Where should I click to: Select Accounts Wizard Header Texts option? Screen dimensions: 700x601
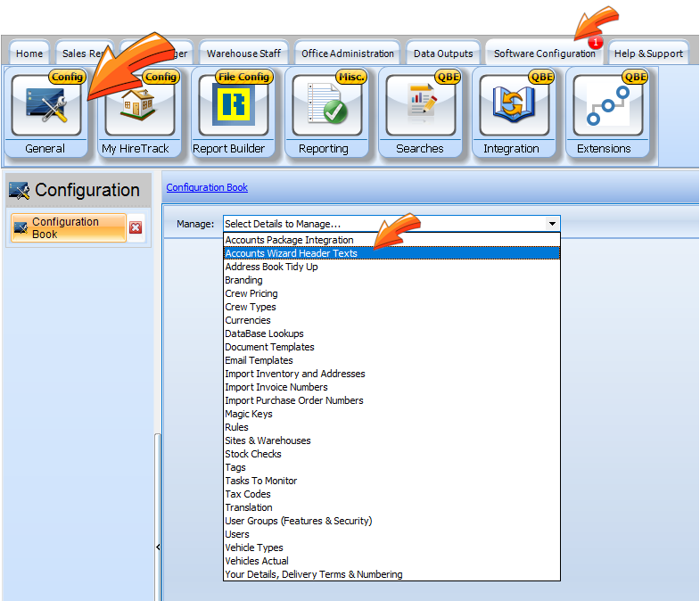[291, 253]
